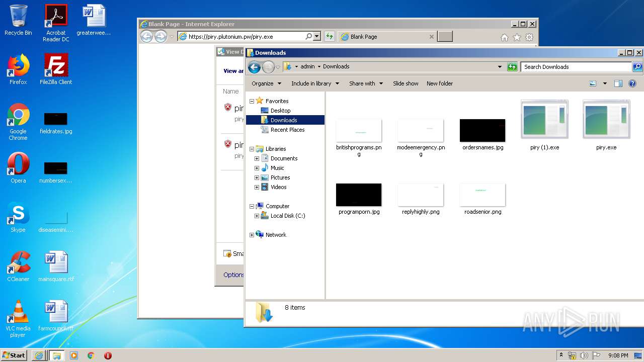Select mainsquare.rtf on the desktop
644x362 pixels.
coord(56,266)
